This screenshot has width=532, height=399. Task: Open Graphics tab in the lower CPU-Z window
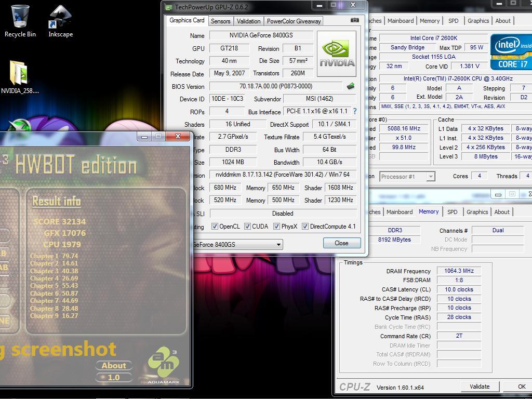[477, 212]
